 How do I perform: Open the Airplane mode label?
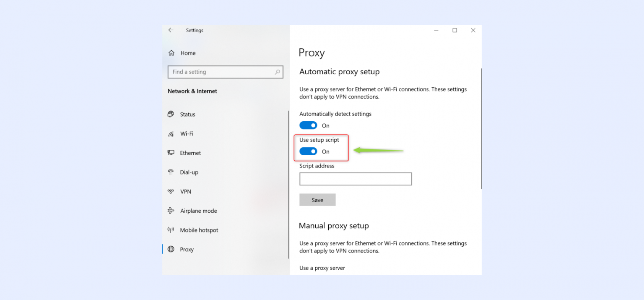tap(199, 211)
